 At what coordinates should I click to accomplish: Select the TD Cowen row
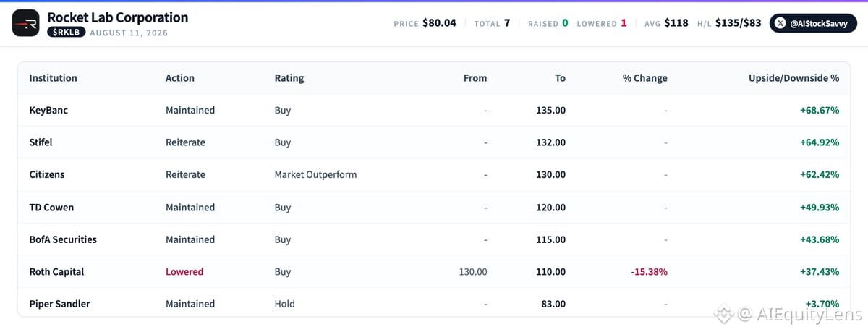[x=434, y=207]
